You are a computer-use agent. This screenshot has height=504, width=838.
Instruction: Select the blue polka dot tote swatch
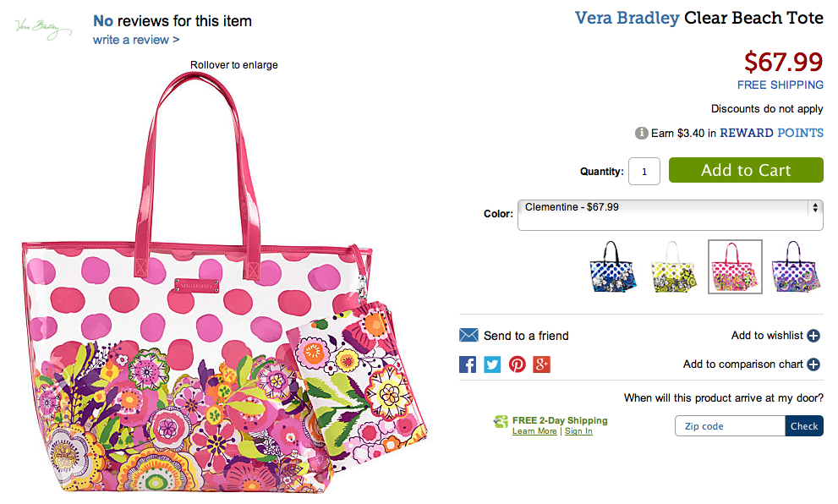click(611, 268)
